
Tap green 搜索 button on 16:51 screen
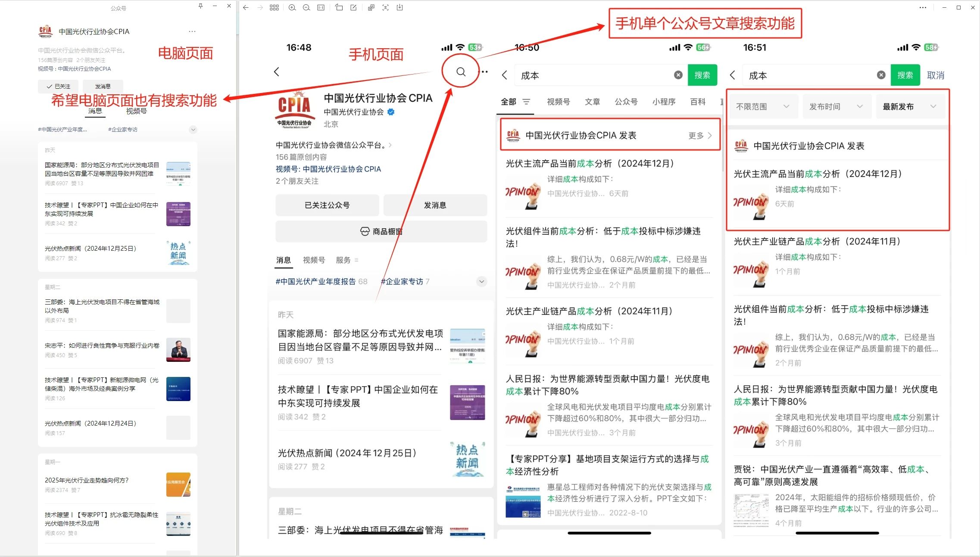(905, 75)
